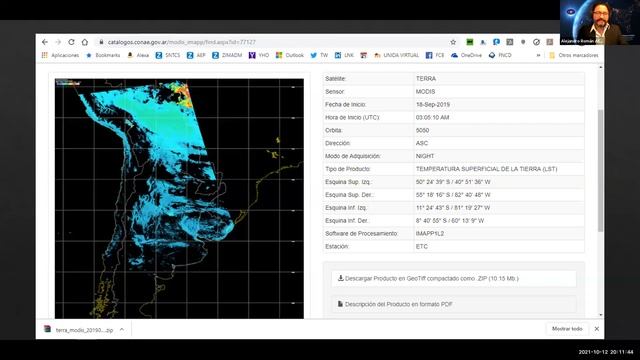
Task: Bookmark this page with the star icon
Action: 453,42
